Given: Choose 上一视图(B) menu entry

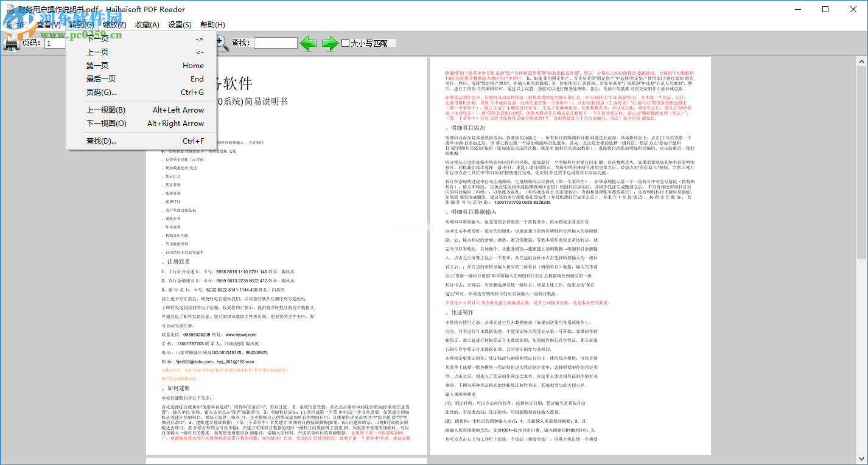Looking at the screenshot, I should pyautogui.click(x=141, y=110).
